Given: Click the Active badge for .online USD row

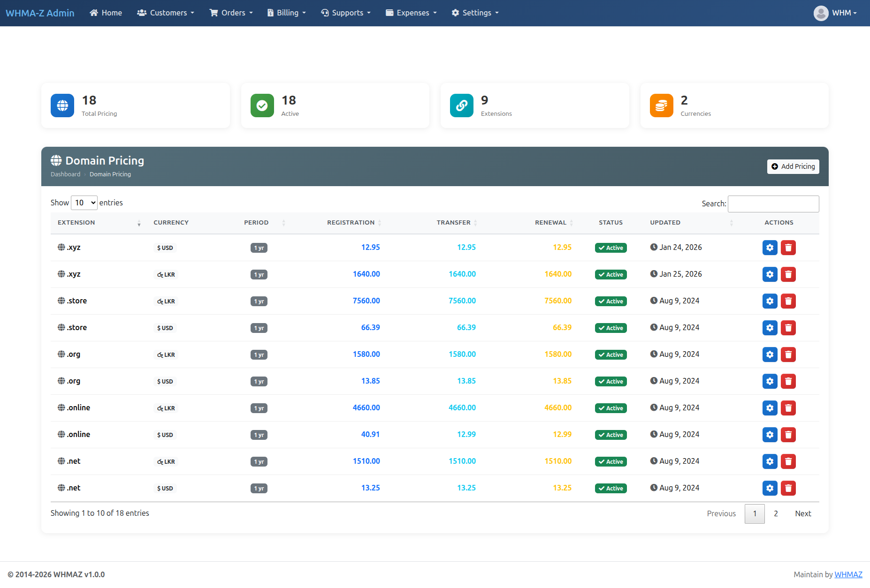Looking at the screenshot, I should pyautogui.click(x=611, y=435).
